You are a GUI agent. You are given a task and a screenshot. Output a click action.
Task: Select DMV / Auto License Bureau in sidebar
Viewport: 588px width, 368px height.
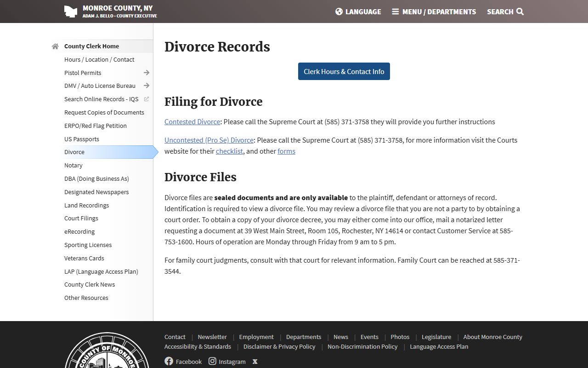(x=100, y=86)
